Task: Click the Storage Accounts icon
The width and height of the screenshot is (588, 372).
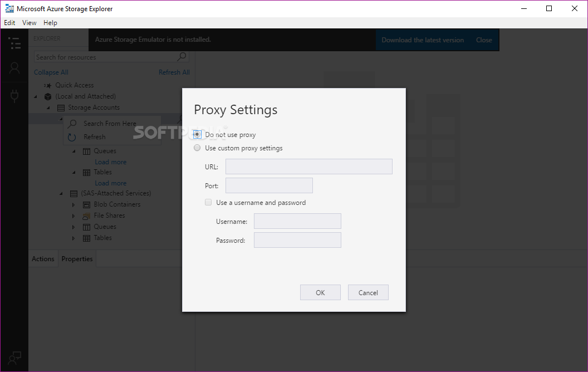Action: (x=61, y=108)
